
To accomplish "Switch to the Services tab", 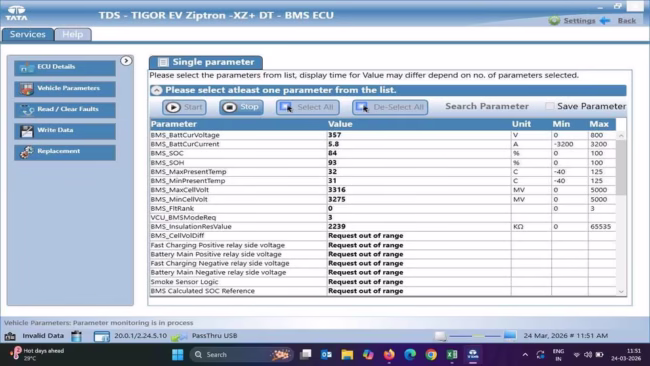I will [x=27, y=34].
